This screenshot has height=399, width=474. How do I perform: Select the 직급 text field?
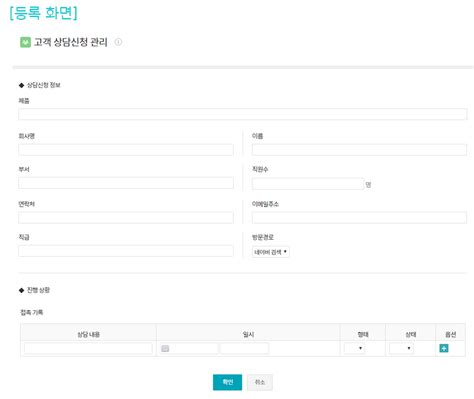(126, 251)
